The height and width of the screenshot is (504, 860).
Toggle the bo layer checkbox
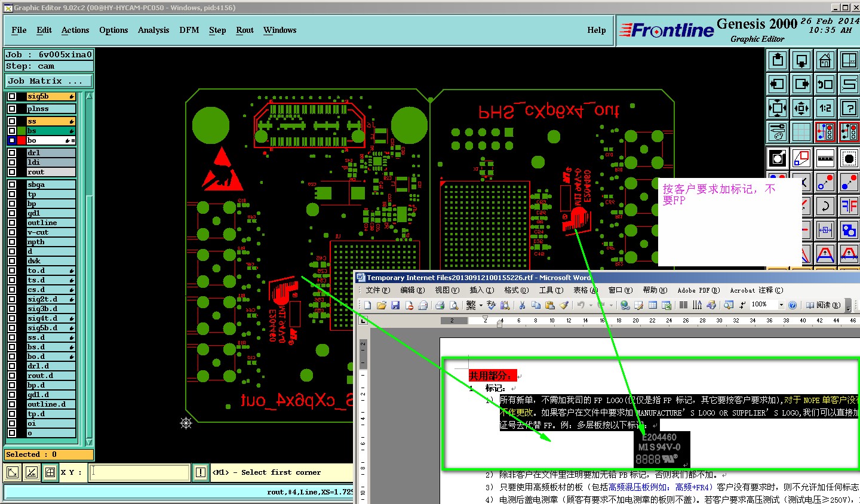tap(12, 140)
